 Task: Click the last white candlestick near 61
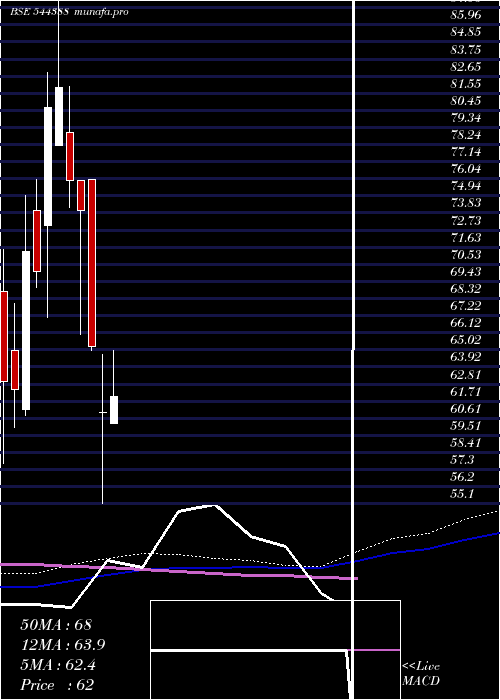tap(114, 410)
